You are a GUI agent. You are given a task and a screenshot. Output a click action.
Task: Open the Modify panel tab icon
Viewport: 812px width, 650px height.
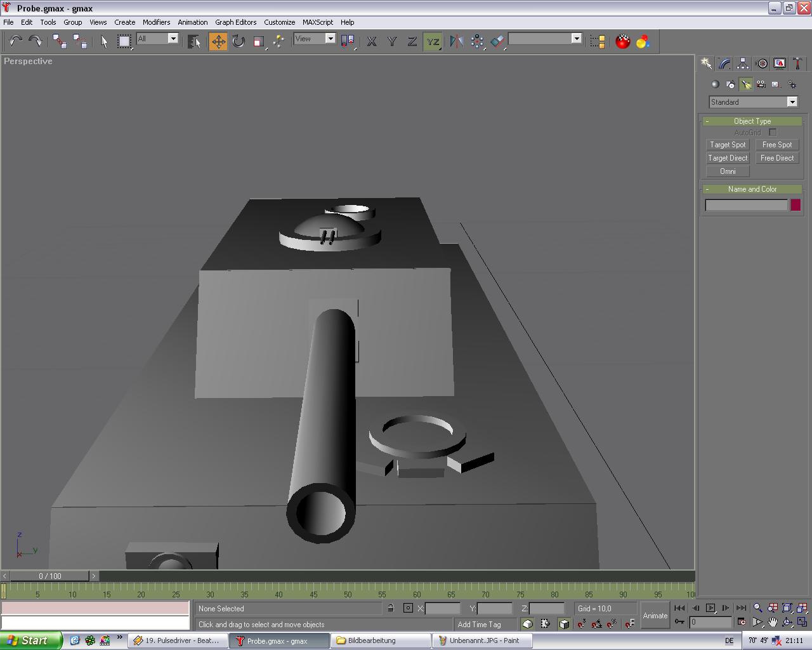[x=724, y=63]
